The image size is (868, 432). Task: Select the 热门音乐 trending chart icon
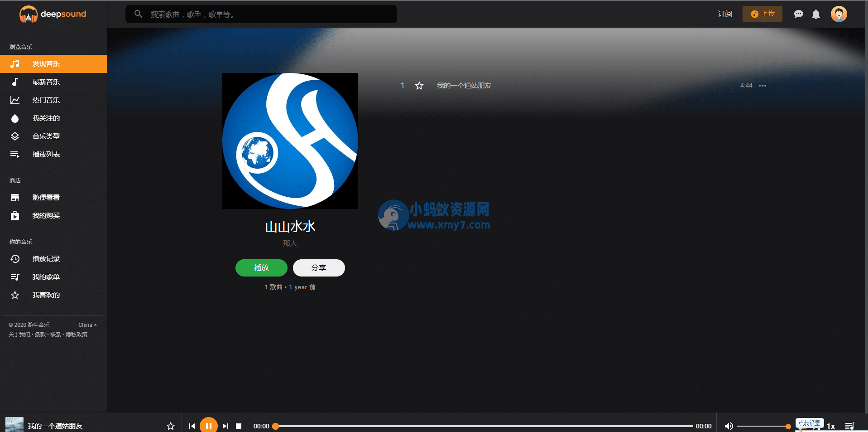[15, 100]
